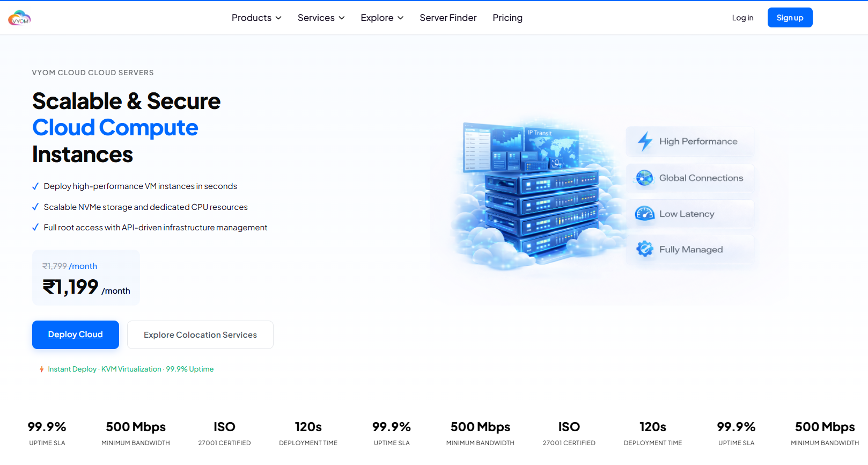Click the Low Latency speedometer icon
The width and height of the screenshot is (868, 465).
pyautogui.click(x=644, y=214)
